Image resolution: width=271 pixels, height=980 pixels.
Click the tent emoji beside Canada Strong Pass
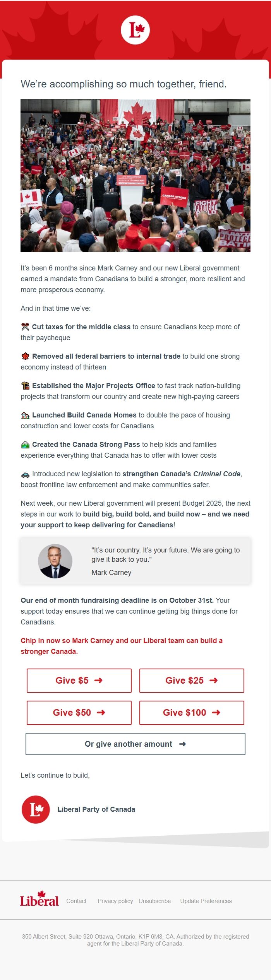(x=25, y=444)
